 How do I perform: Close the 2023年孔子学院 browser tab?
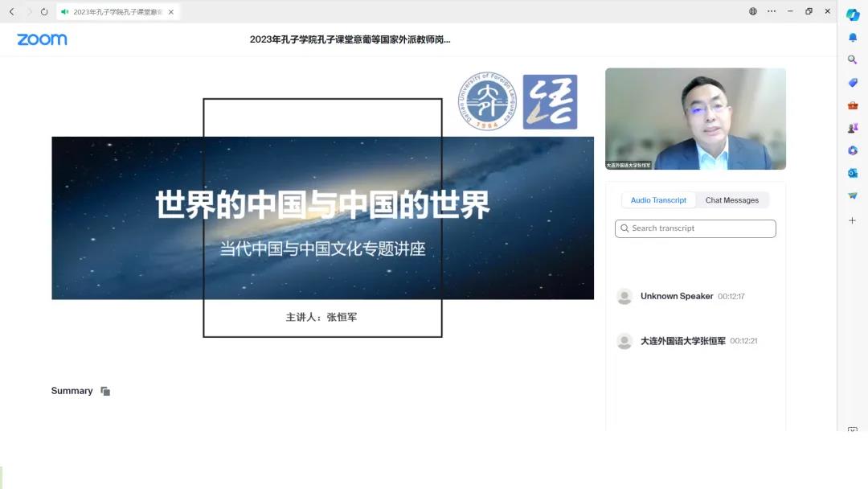171,11
